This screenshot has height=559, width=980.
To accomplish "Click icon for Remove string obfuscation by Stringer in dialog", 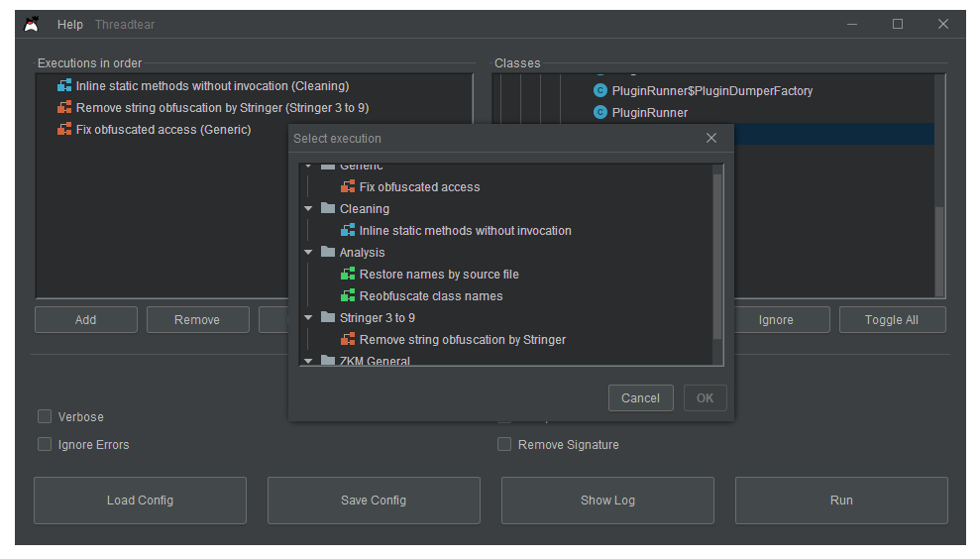I will click(x=348, y=340).
